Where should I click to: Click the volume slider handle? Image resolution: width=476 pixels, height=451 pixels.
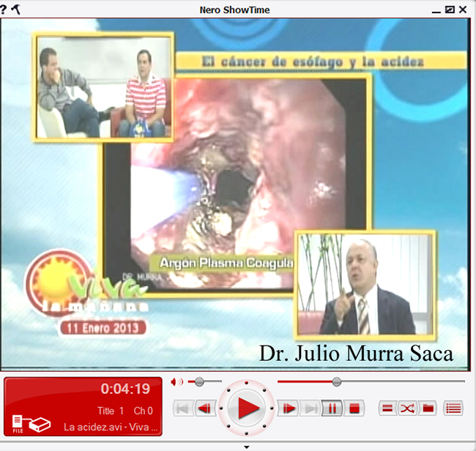(x=198, y=381)
